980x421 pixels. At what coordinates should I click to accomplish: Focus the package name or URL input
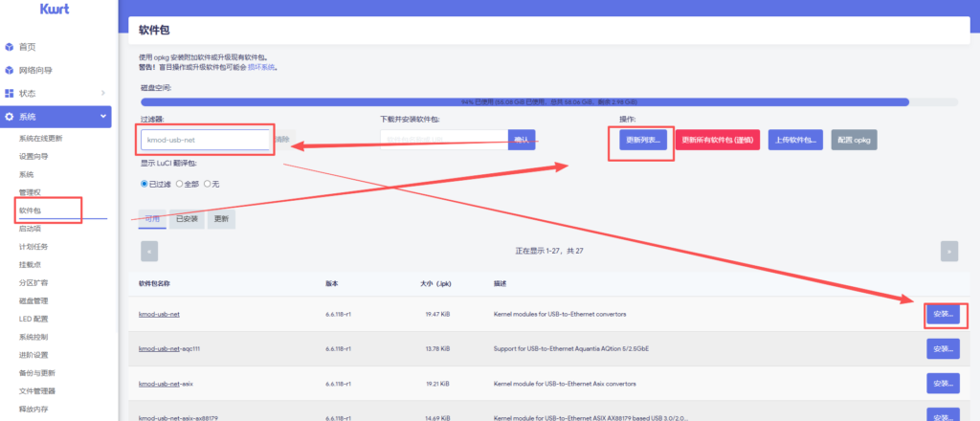point(444,140)
